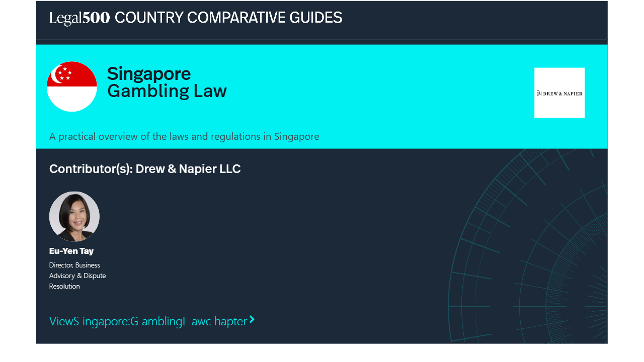The height and width of the screenshot is (362, 644).
Task: Click the Contributor(s): Drew & Napier LLC heading
Action: click(145, 169)
